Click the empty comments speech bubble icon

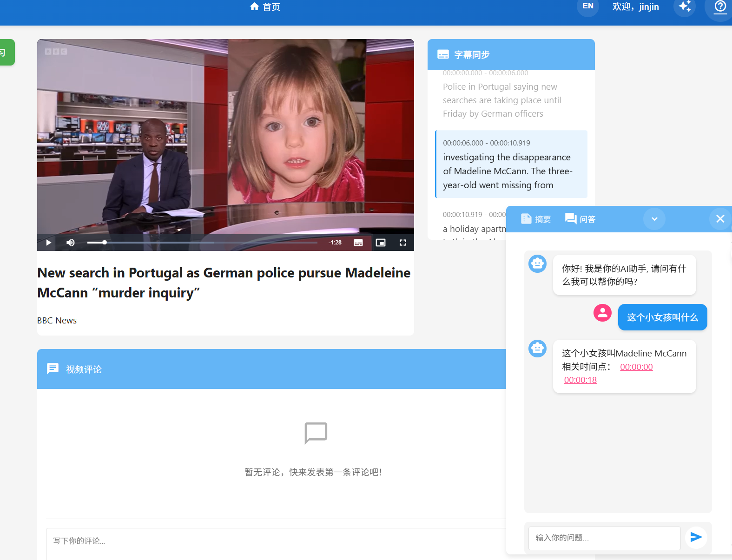[316, 433]
